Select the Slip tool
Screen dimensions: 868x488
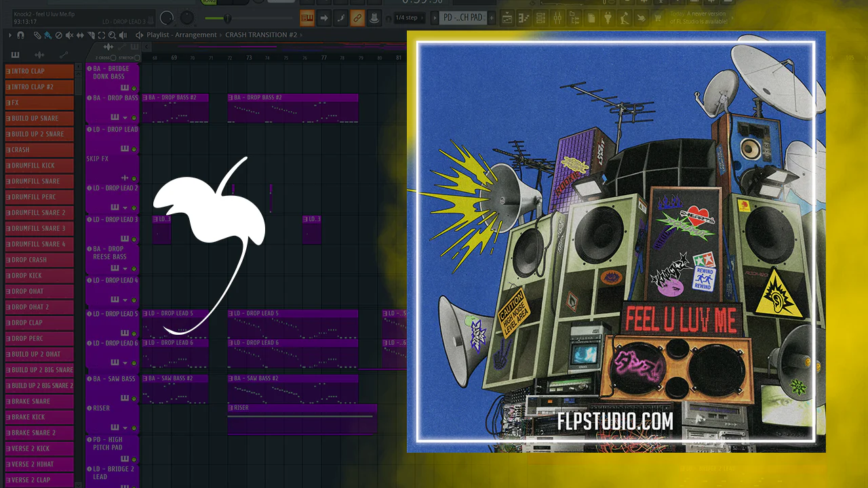[81, 35]
